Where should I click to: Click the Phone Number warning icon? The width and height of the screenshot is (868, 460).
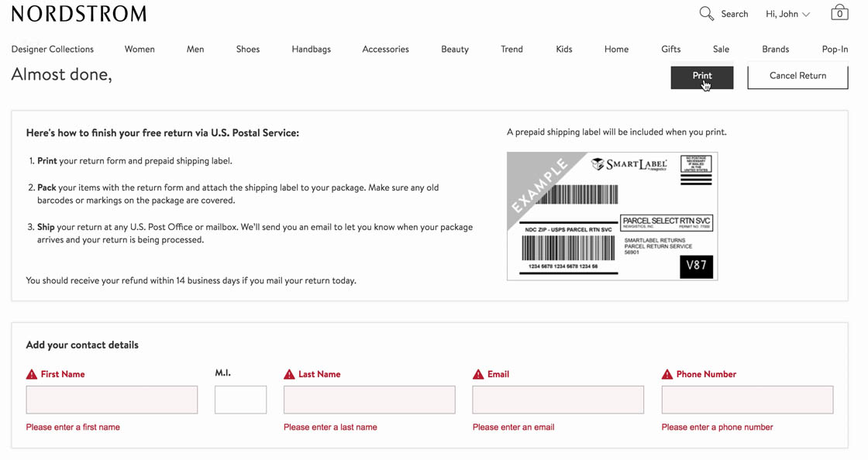[x=667, y=375]
